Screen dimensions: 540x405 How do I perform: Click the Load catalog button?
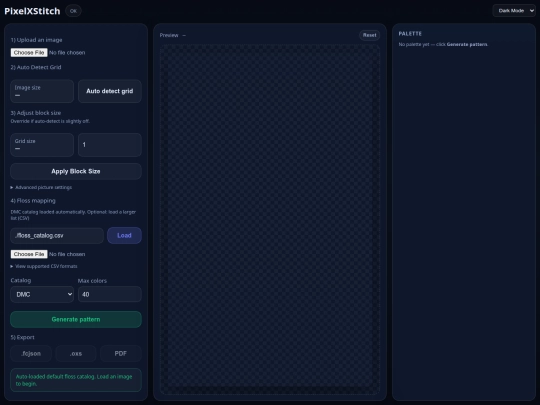point(124,236)
